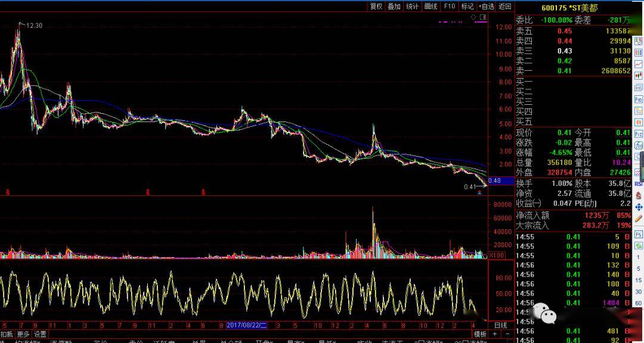
Task: Click the blue four-way move arrows icon
Action: tap(639, 207)
